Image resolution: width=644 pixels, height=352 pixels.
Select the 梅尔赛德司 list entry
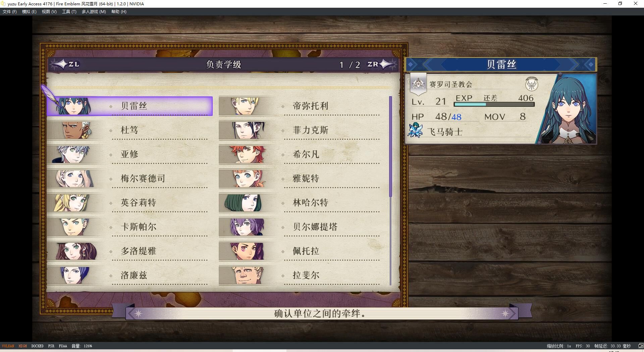(x=130, y=179)
